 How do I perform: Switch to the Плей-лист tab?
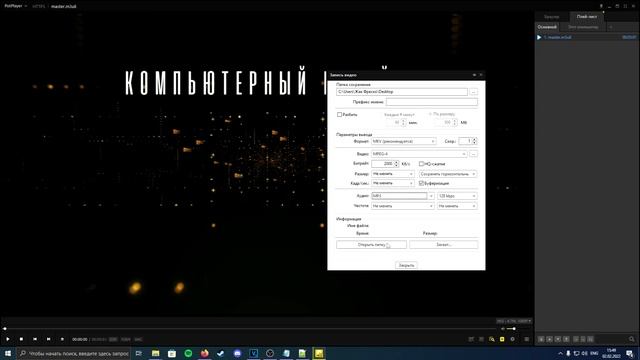(587, 17)
